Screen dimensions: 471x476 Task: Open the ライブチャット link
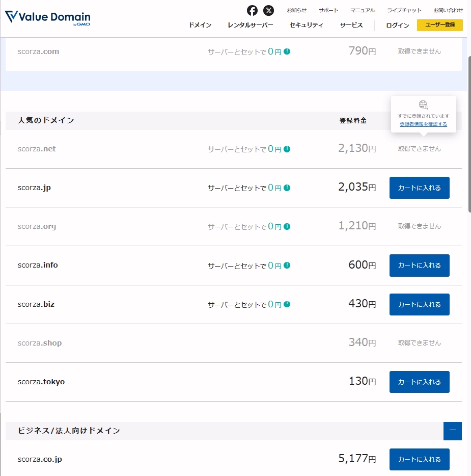(x=404, y=10)
